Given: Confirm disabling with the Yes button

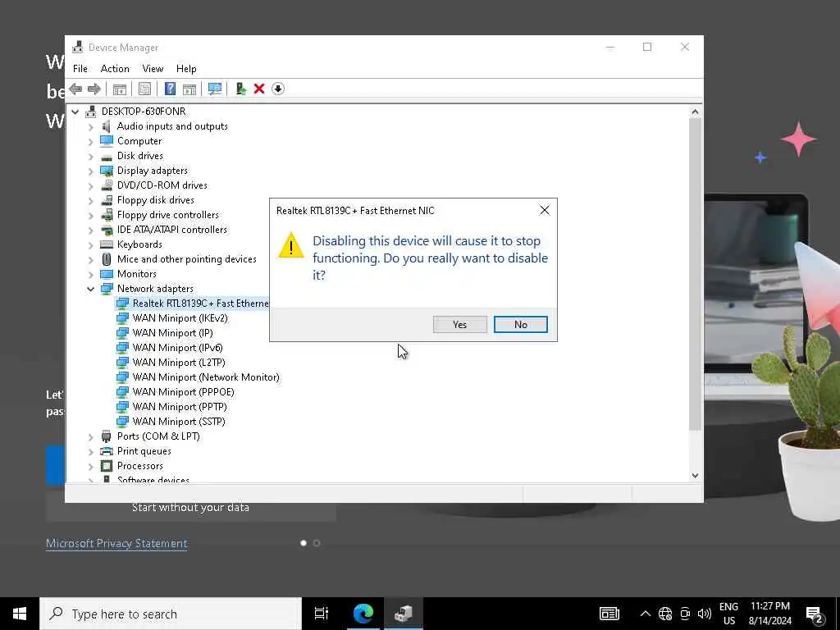Looking at the screenshot, I should coord(459,325).
